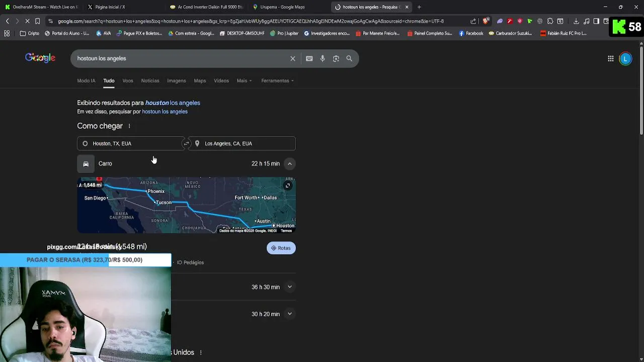Expand the 30 h 20 min route option
The height and width of the screenshot is (362, 644).
[289, 314]
